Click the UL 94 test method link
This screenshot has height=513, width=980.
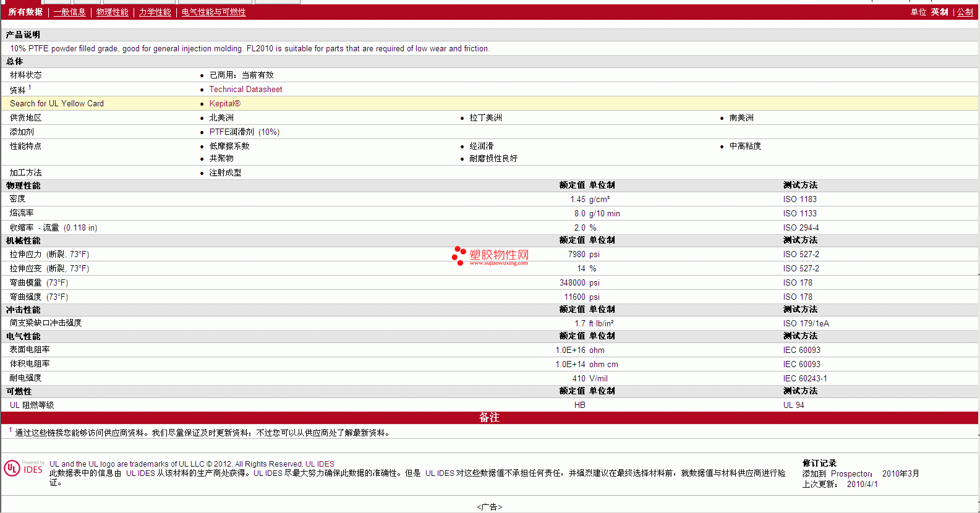(x=793, y=405)
